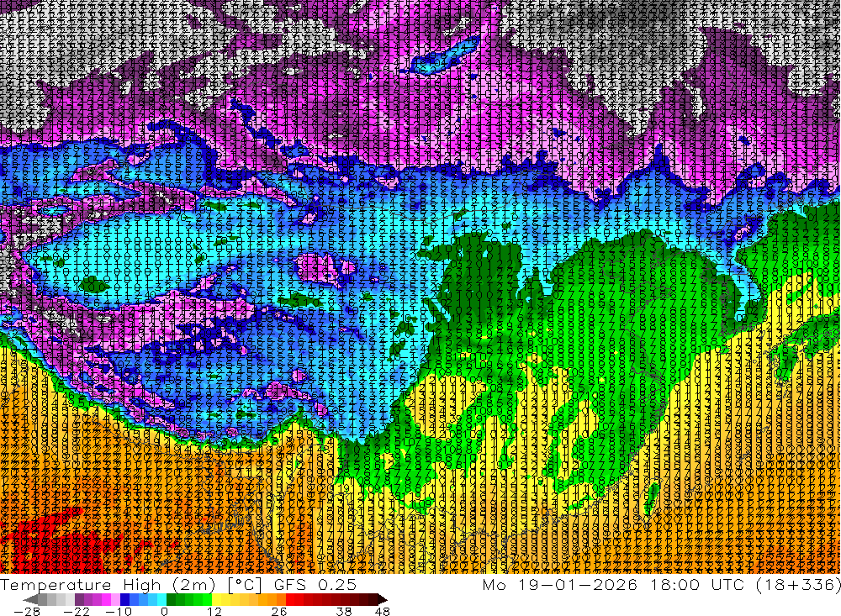Click the "Temperature High (2m)" title text
The height and width of the screenshot is (616, 841).
108,585
